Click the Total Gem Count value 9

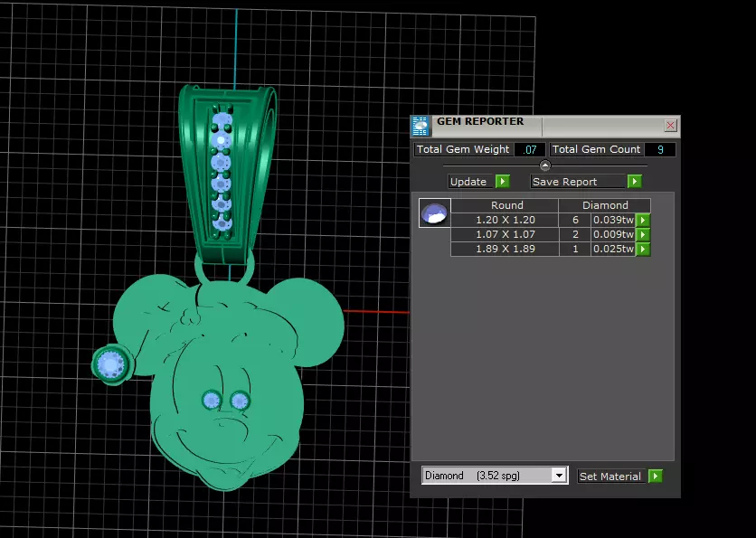660,149
